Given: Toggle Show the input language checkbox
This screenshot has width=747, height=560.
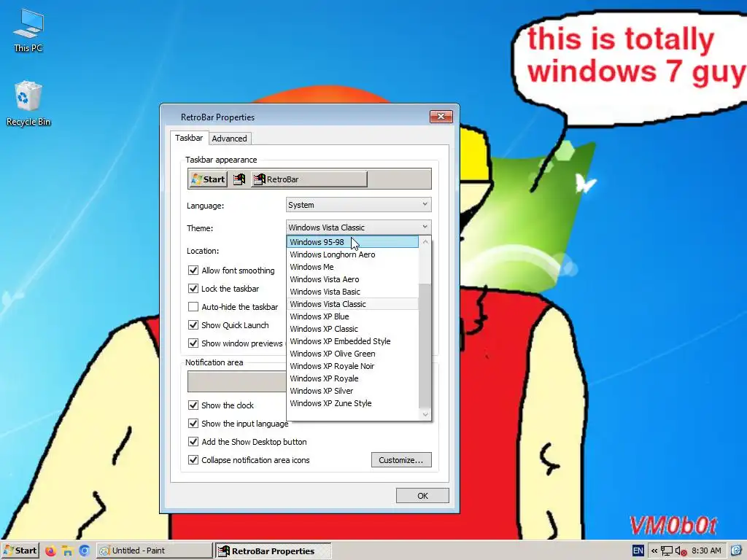Looking at the screenshot, I should [193, 424].
